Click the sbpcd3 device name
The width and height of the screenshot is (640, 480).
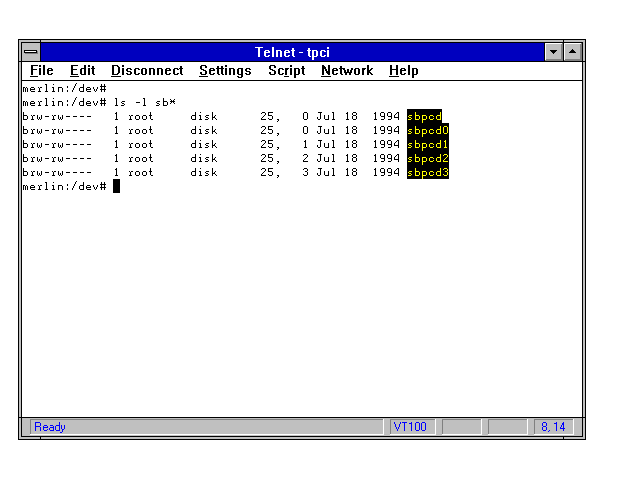pos(428,172)
